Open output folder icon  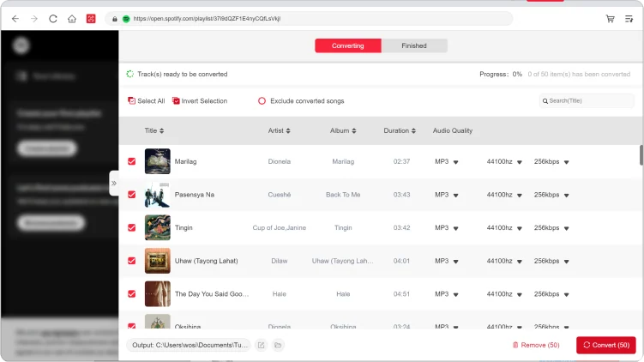point(278,345)
